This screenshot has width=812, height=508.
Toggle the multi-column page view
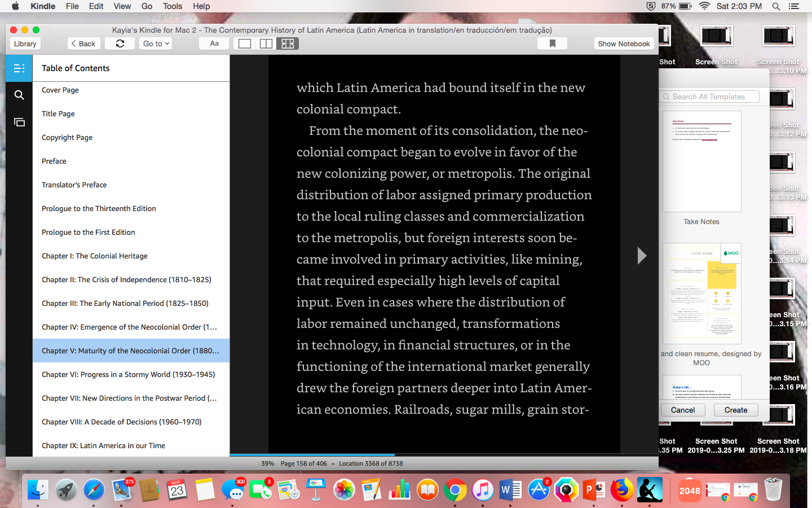[288, 43]
